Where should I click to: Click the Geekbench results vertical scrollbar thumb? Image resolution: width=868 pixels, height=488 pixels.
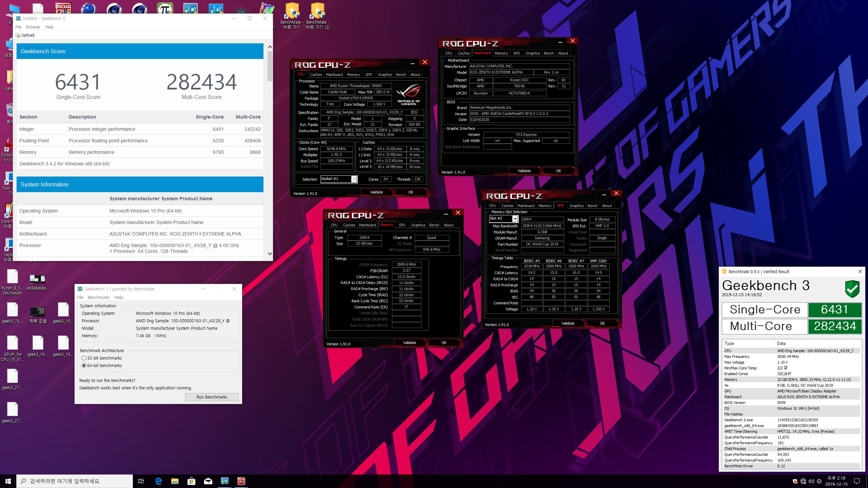pos(270,66)
